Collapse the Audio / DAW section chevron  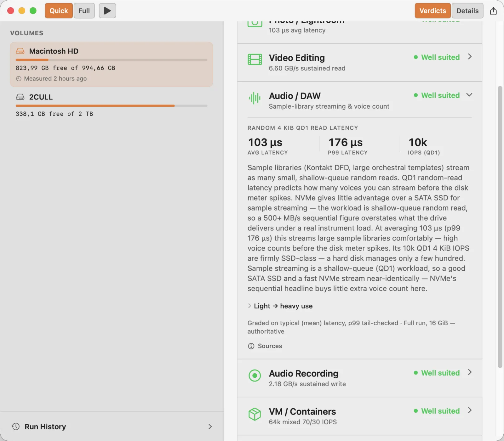click(469, 95)
